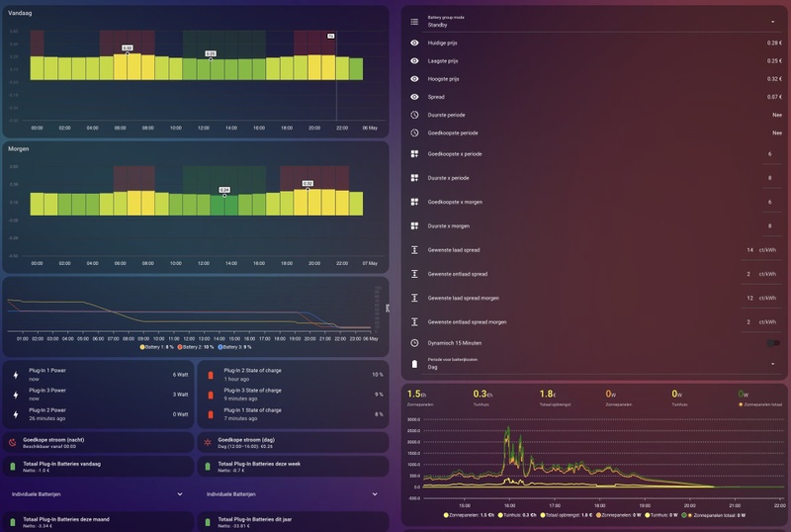Screen dimensions: 791x532
Task: Toggle the Dynamisch 15 Minuten switch
Action: pyautogui.click(x=772, y=343)
